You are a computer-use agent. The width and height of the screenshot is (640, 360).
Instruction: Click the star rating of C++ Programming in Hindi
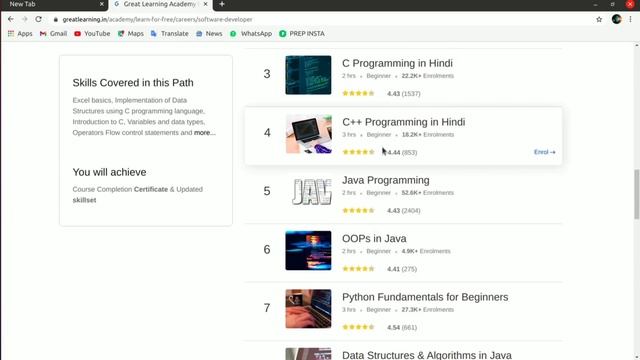358,152
